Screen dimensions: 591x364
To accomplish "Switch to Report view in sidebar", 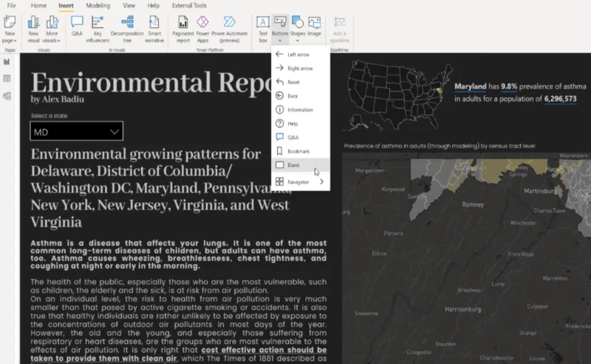I will [x=7, y=61].
